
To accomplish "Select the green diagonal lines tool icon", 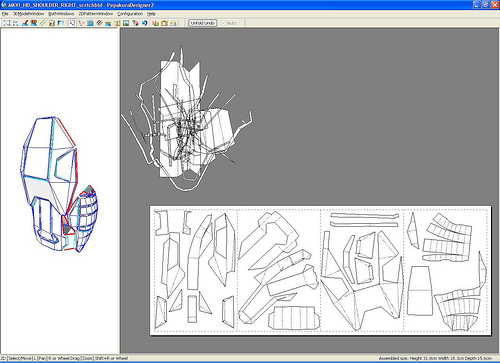I will [x=43, y=23].
